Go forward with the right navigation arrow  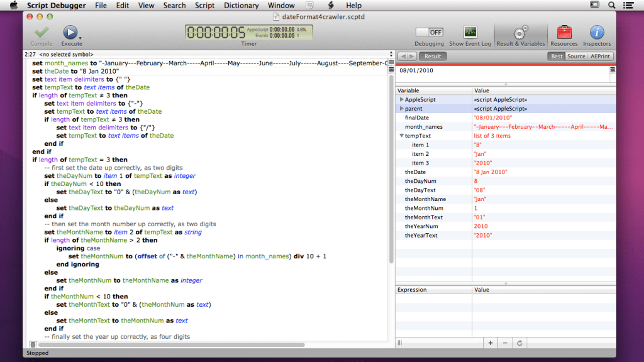413,56
